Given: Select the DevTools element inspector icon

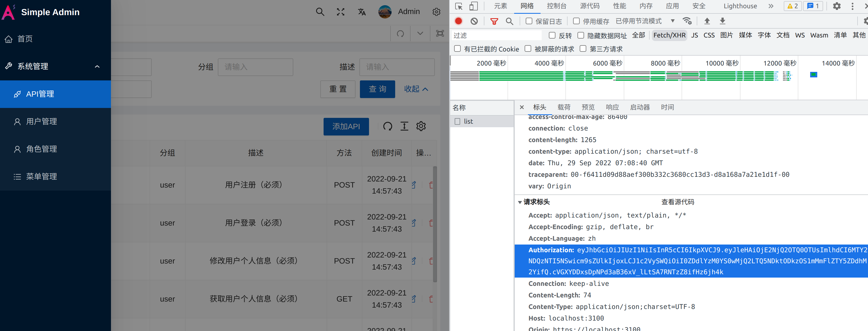Looking at the screenshot, I should click(459, 6).
